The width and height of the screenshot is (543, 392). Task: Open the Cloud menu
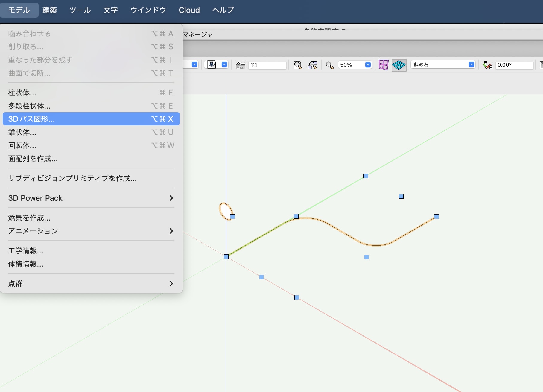(189, 10)
